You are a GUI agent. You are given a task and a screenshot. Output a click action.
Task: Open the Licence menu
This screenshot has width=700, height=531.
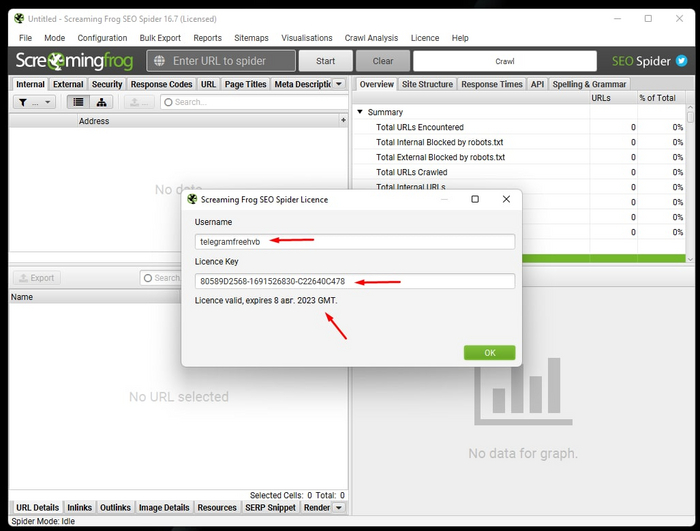(425, 38)
